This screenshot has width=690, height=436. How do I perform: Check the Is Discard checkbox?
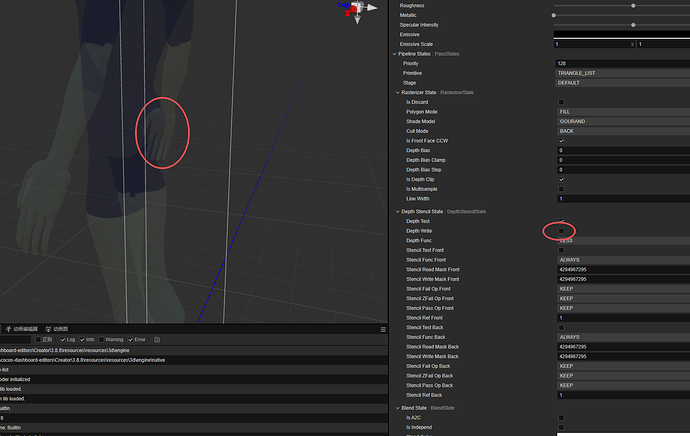(561, 102)
